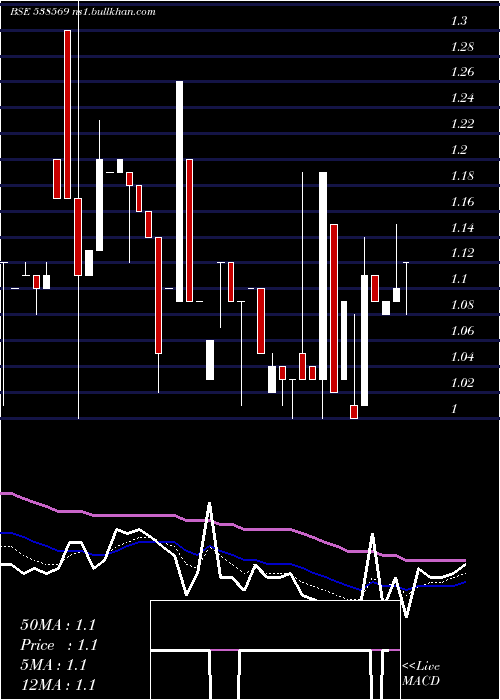Select the 1.22 price axis label
The width and height of the screenshot is (500, 700).
462,124
